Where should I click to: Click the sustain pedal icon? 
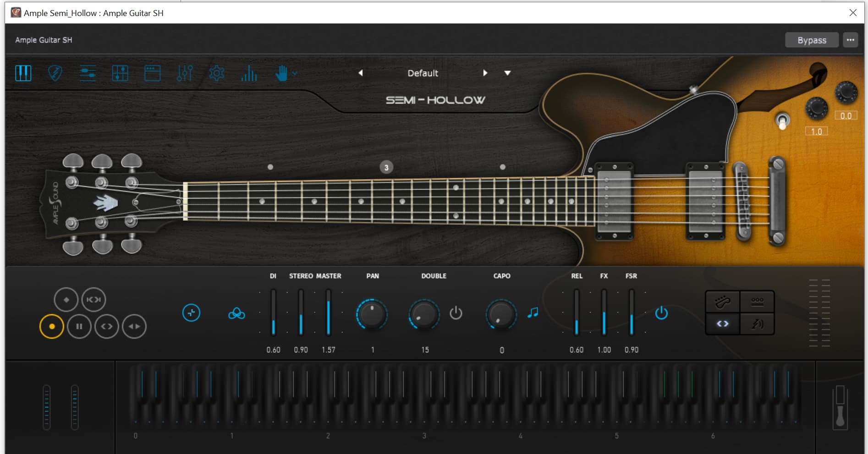coord(840,408)
